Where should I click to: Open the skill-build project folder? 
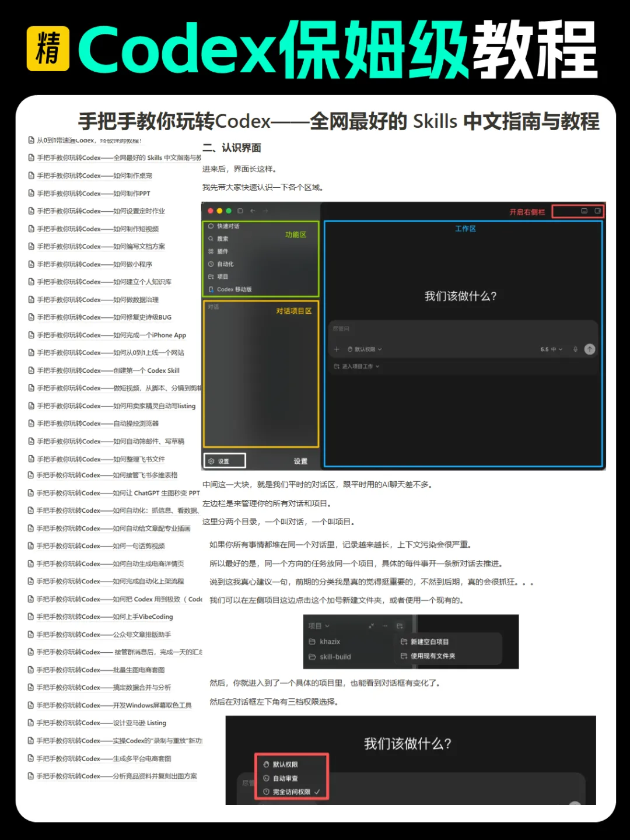[330, 657]
